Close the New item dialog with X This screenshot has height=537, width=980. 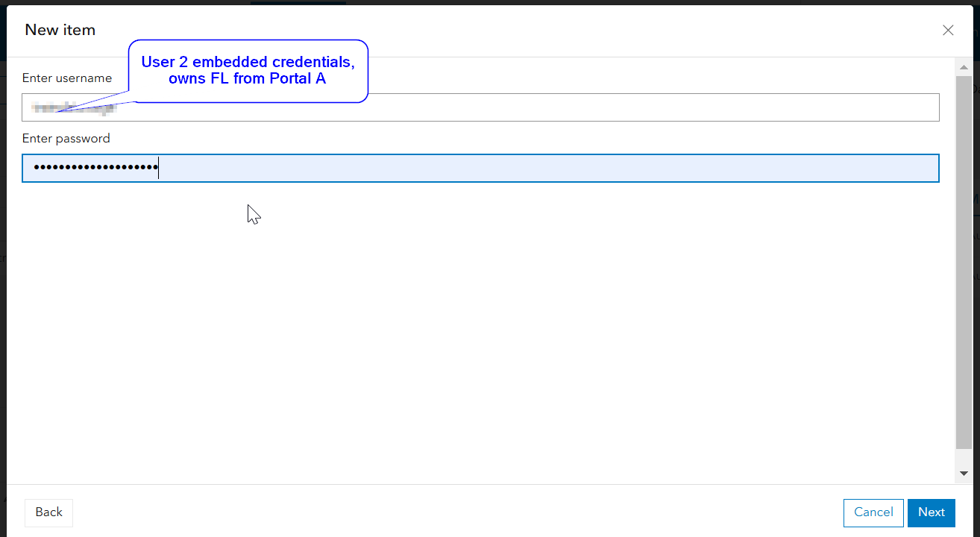(948, 30)
